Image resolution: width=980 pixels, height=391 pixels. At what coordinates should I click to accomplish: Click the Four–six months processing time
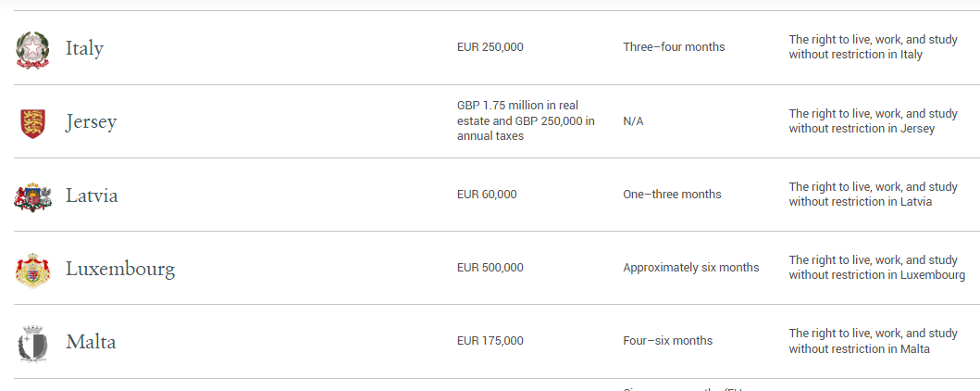pos(667,341)
